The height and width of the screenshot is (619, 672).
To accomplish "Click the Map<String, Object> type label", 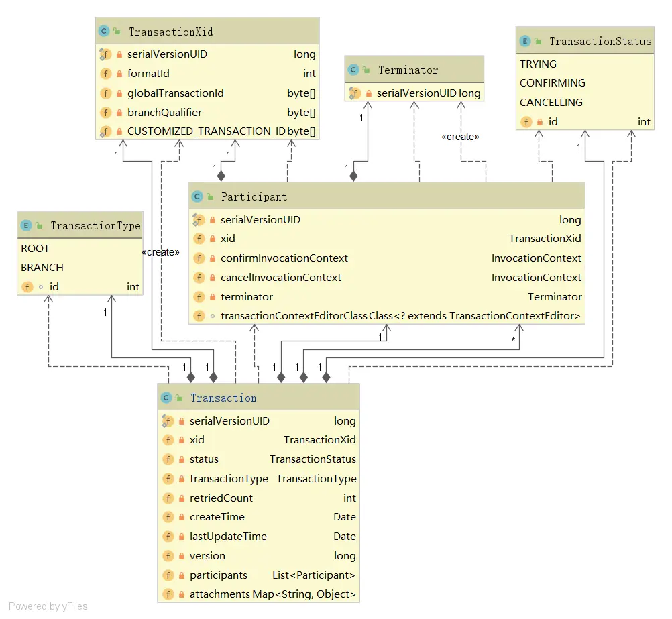I will (304, 594).
